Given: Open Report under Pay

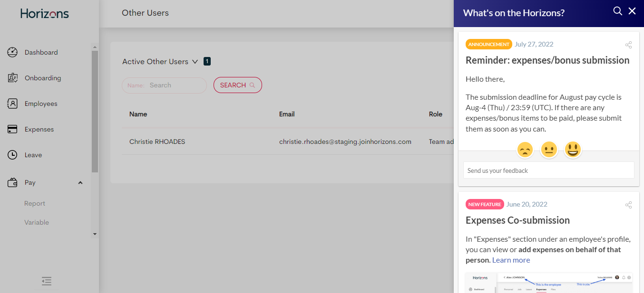Looking at the screenshot, I should tap(35, 203).
